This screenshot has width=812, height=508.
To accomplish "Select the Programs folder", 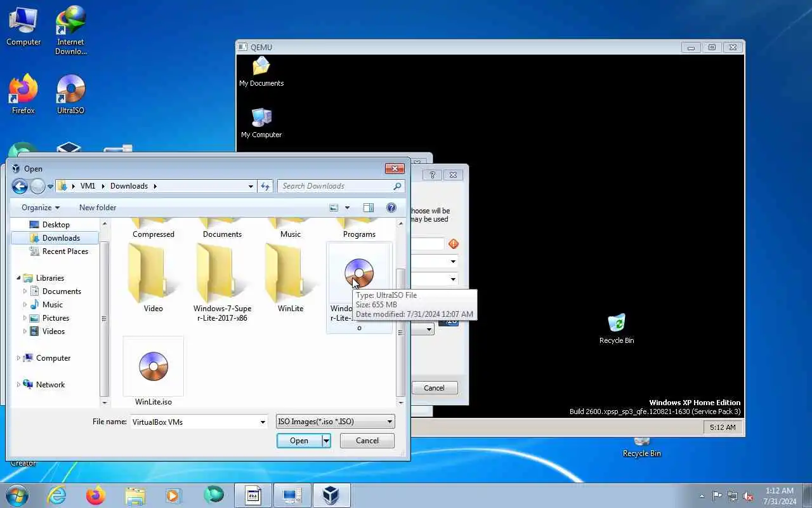I will [x=359, y=229].
